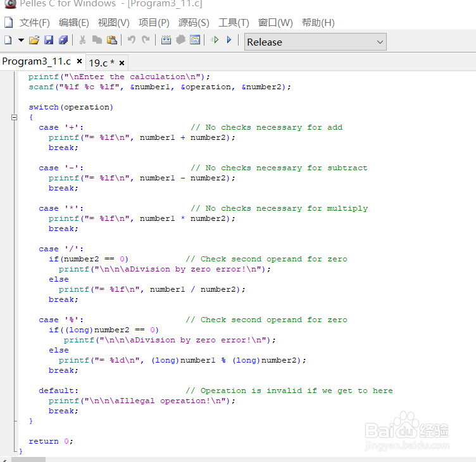Click the 'Illegal operation!' printf line
Viewport: 476px width, 462px height.
tap(142, 401)
